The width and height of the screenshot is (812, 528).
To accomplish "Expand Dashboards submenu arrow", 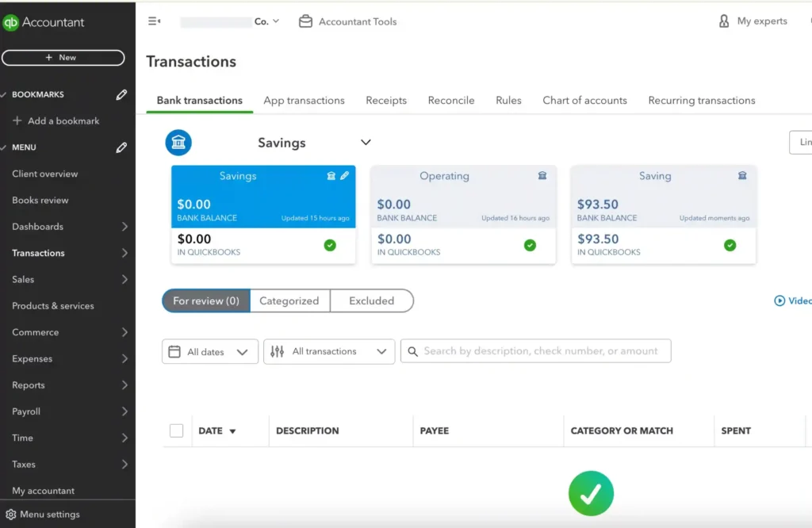I will click(x=124, y=227).
